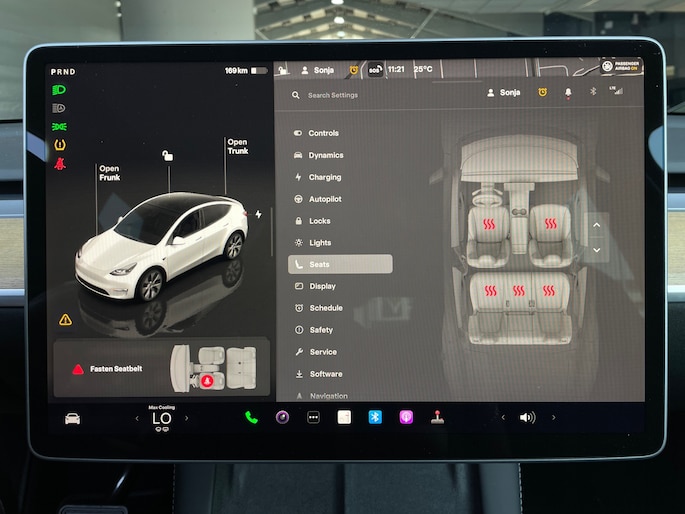The height and width of the screenshot is (514, 685).
Task: Open charge port via lightning bolt icon
Action: tap(259, 214)
